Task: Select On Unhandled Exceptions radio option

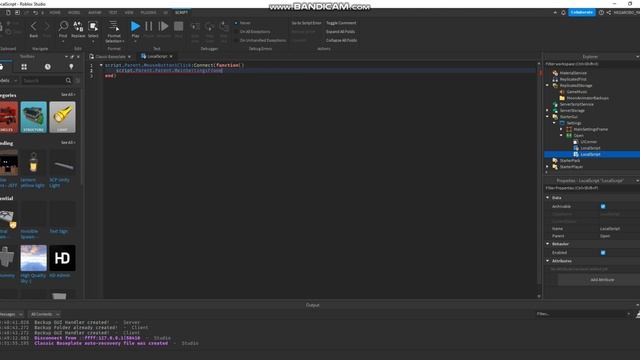Action: [x=236, y=40]
